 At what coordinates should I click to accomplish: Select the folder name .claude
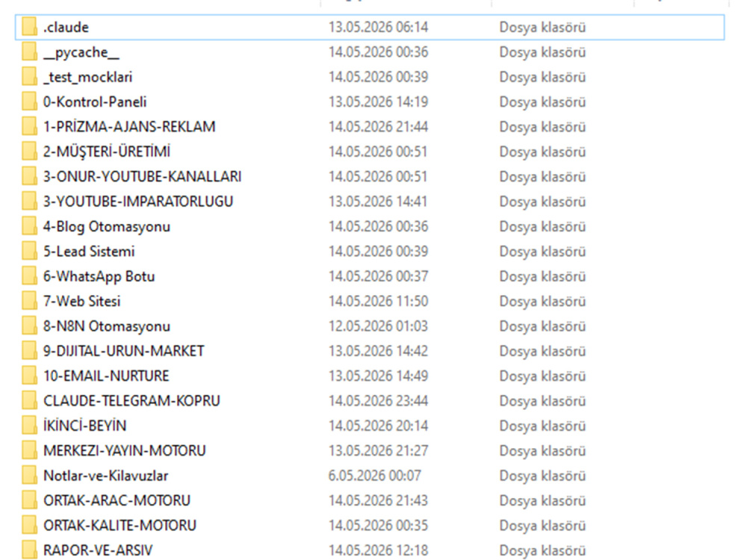(66, 27)
